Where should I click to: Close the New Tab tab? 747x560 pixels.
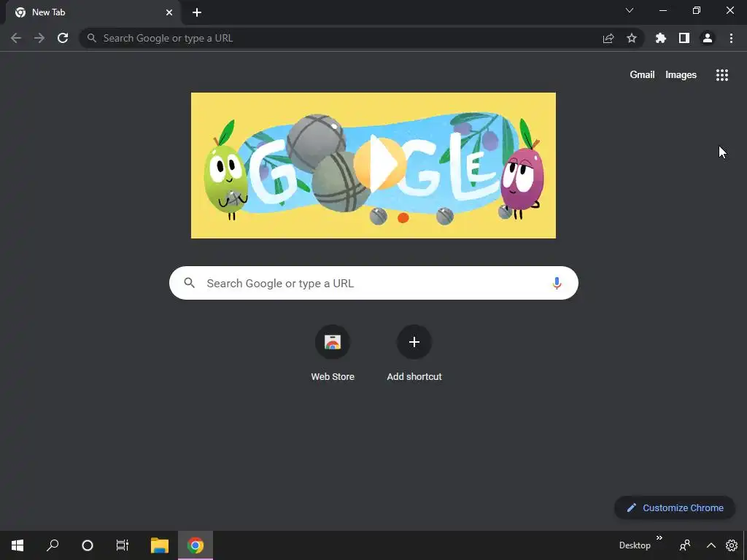(x=169, y=12)
